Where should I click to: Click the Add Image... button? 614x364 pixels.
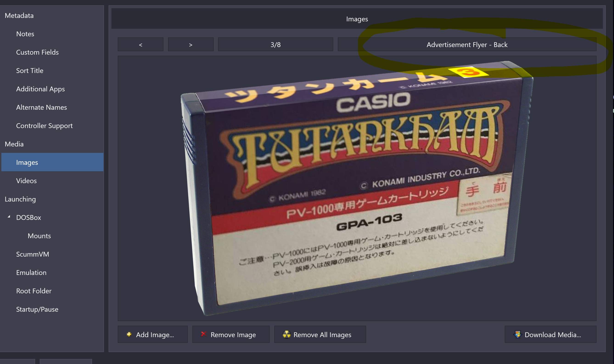click(153, 334)
